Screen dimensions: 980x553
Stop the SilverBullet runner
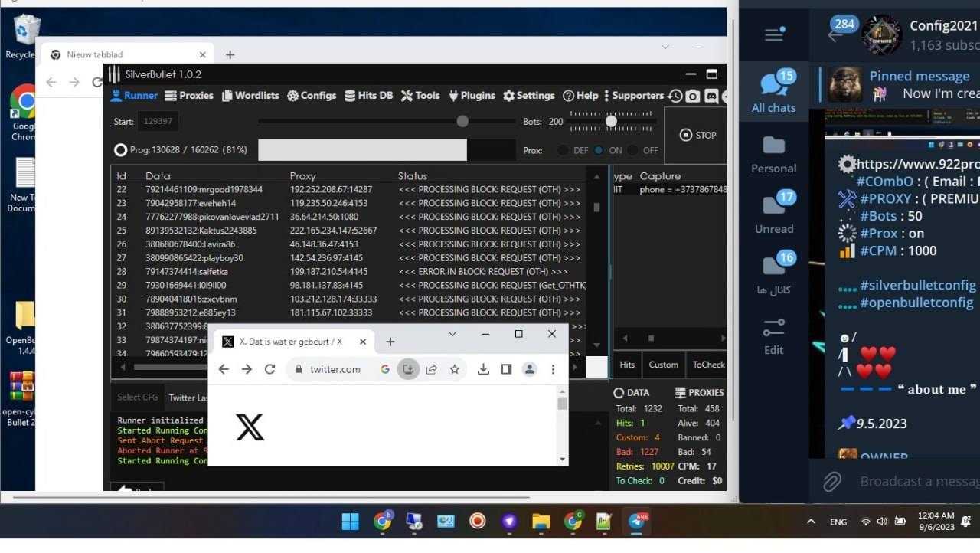click(x=698, y=135)
